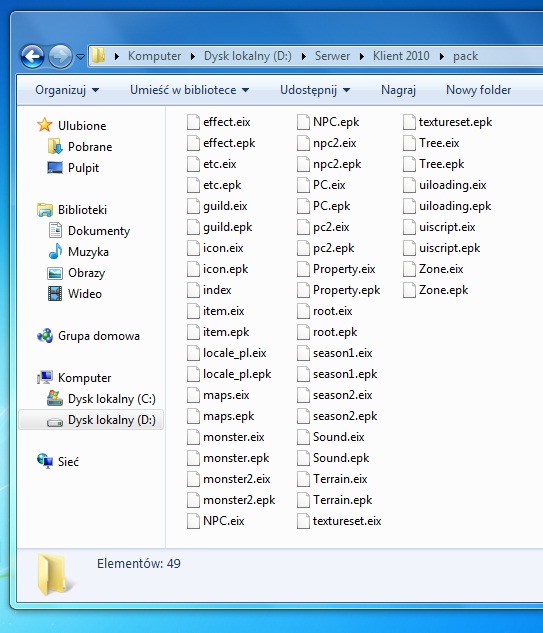543x633 pixels.
Task: Open the Organizuj dropdown menu
Action: (67, 90)
